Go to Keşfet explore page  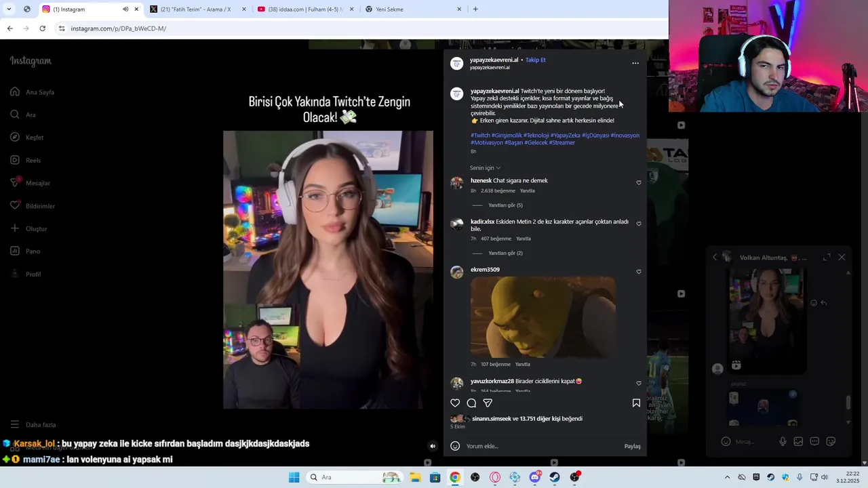pyautogui.click(x=27, y=138)
